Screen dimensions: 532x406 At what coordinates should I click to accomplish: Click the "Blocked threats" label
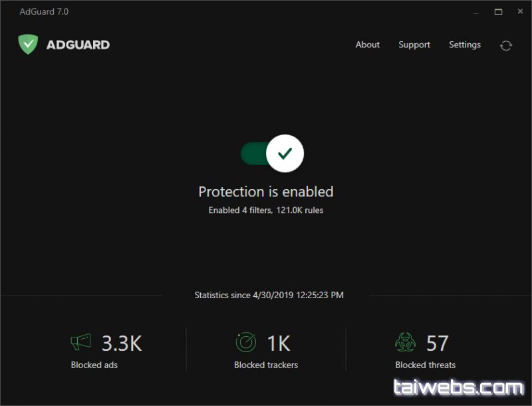[x=425, y=365]
